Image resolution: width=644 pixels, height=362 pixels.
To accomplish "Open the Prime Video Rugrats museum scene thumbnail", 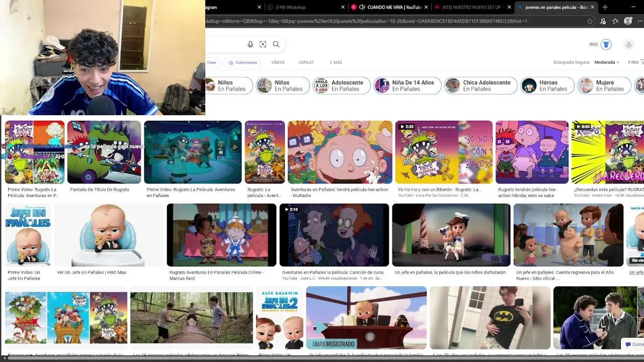I will point(193,152).
